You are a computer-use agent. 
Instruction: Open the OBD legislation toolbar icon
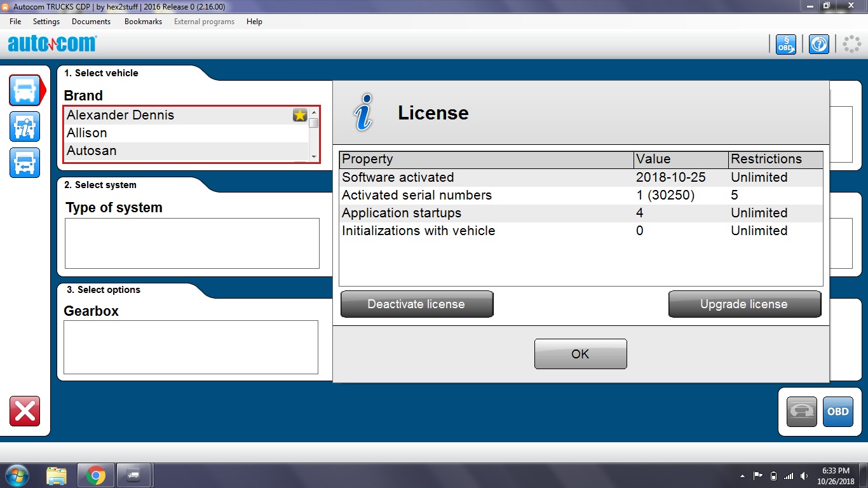[786, 44]
